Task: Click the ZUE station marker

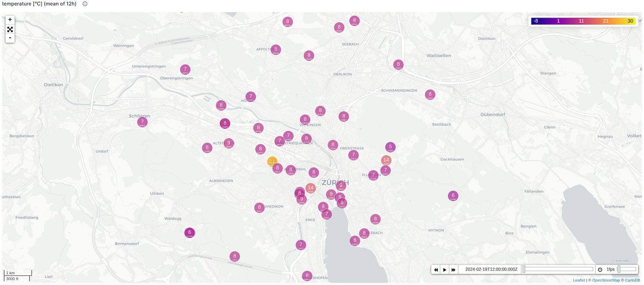Action: [x=314, y=172]
